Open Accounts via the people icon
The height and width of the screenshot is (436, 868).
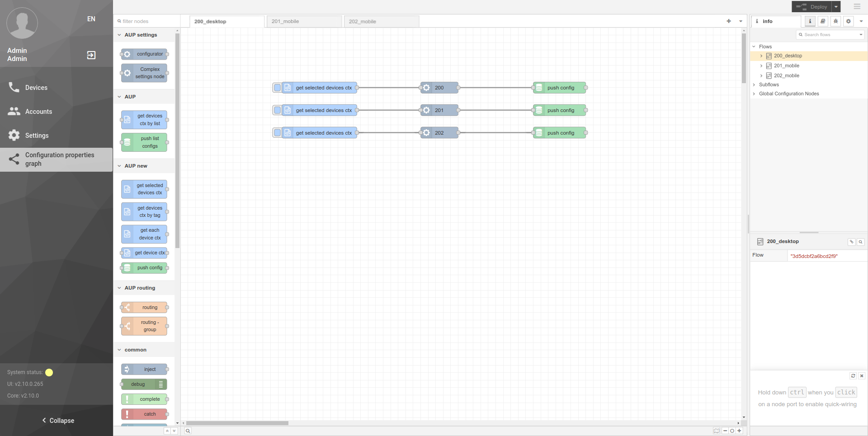(14, 111)
